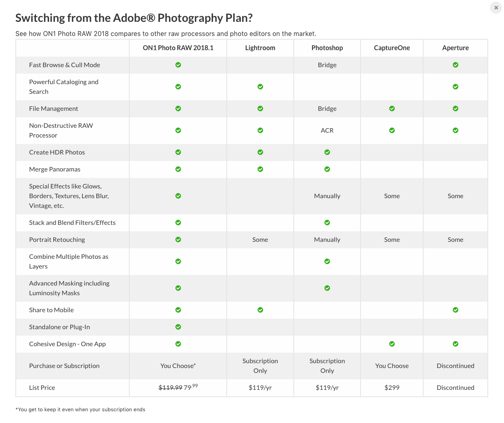The width and height of the screenshot is (504, 423).
Task: Click the Stack and Blend Filters checkmark for ON1
Action: 178,222
